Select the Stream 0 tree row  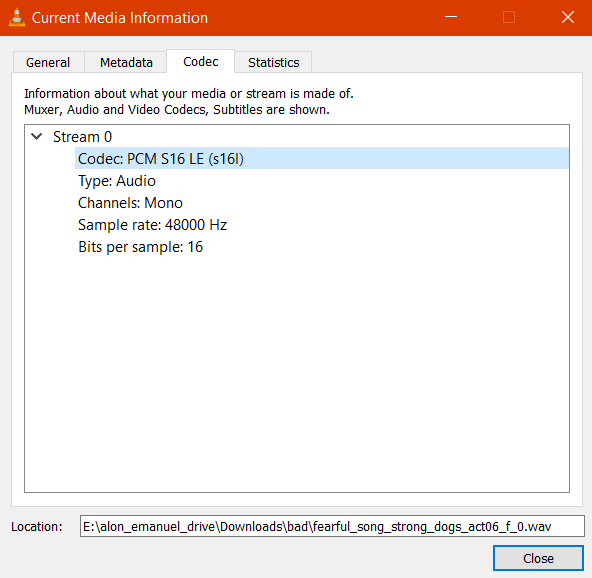point(82,137)
